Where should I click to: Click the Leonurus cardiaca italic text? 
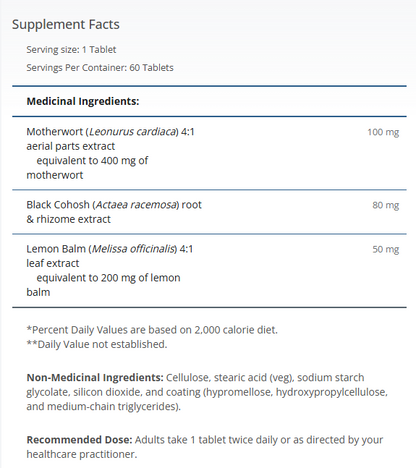click(132, 132)
